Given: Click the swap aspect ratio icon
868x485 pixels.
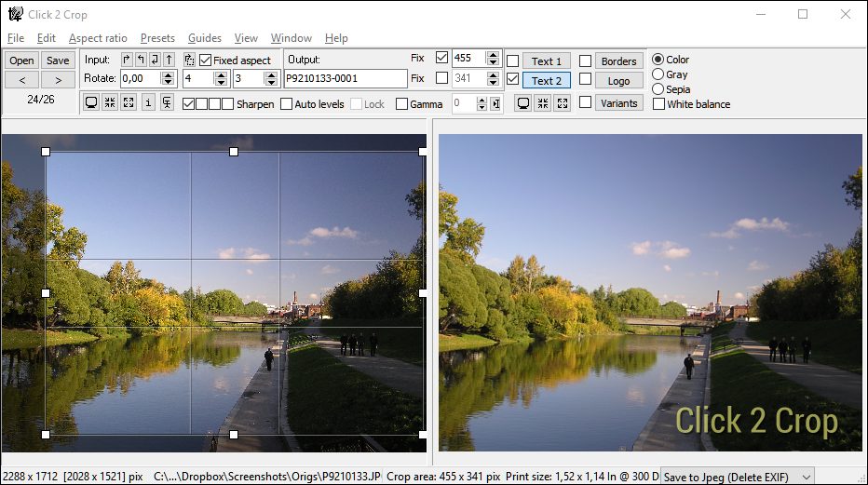Looking at the screenshot, I should pyautogui.click(x=189, y=60).
